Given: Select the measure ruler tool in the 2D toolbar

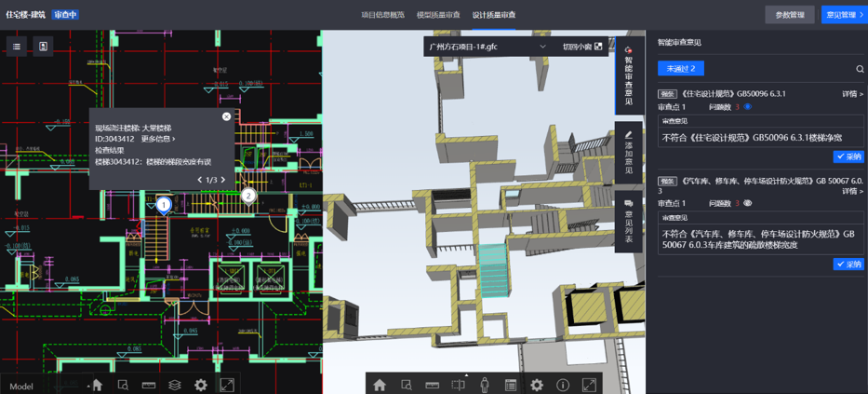Looking at the screenshot, I should 148,385.
